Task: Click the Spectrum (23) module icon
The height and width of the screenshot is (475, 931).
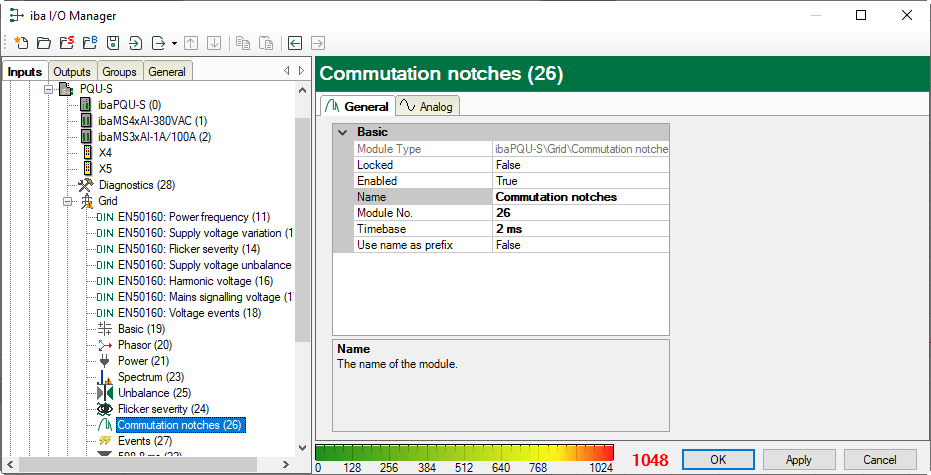Action: (104, 377)
